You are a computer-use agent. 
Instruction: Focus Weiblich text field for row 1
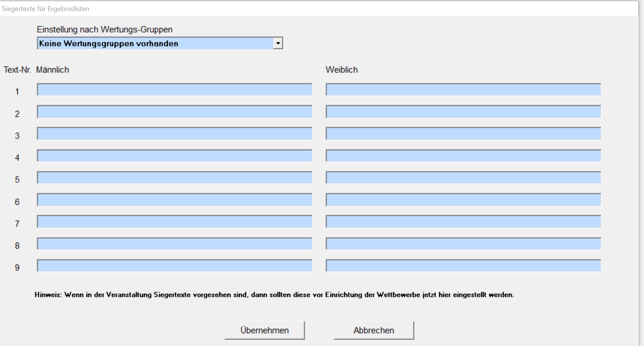(x=463, y=90)
